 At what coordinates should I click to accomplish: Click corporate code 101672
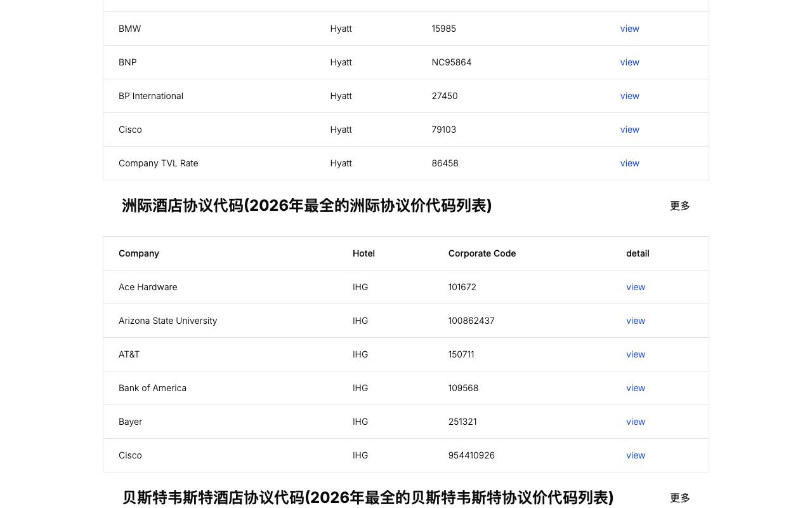click(462, 287)
